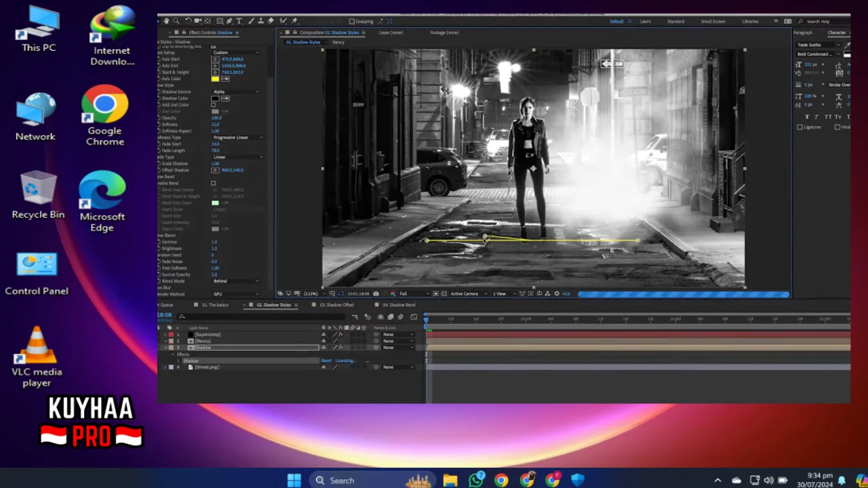Select the Puppet Pin tool
868x488 pixels.
tap(294, 21)
